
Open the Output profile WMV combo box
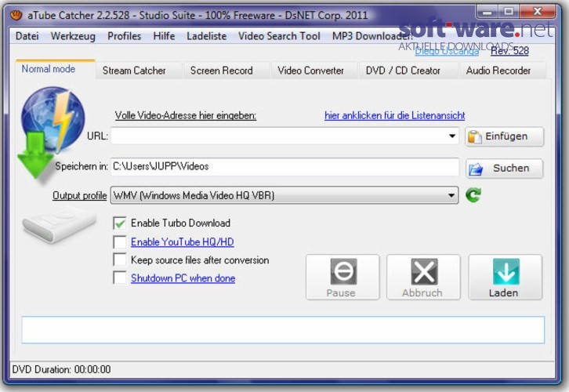284,195
